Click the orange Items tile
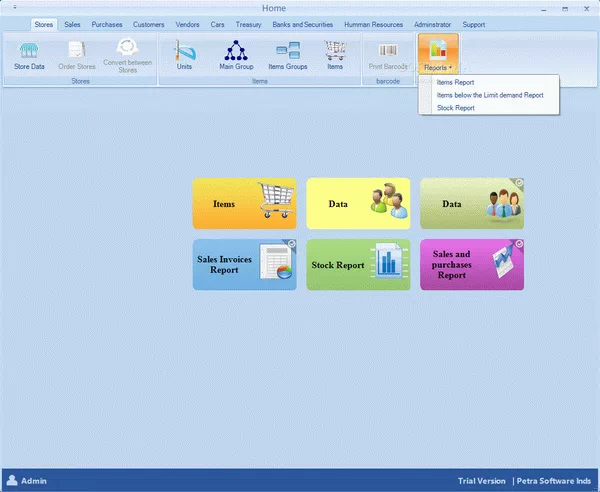 (x=244, y=204)
